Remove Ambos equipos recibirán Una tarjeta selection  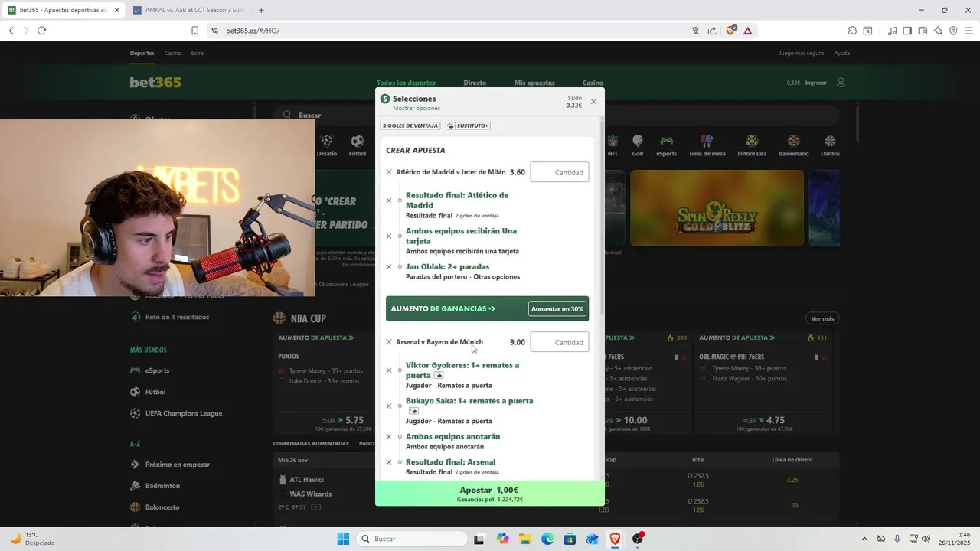click(389, 236)
